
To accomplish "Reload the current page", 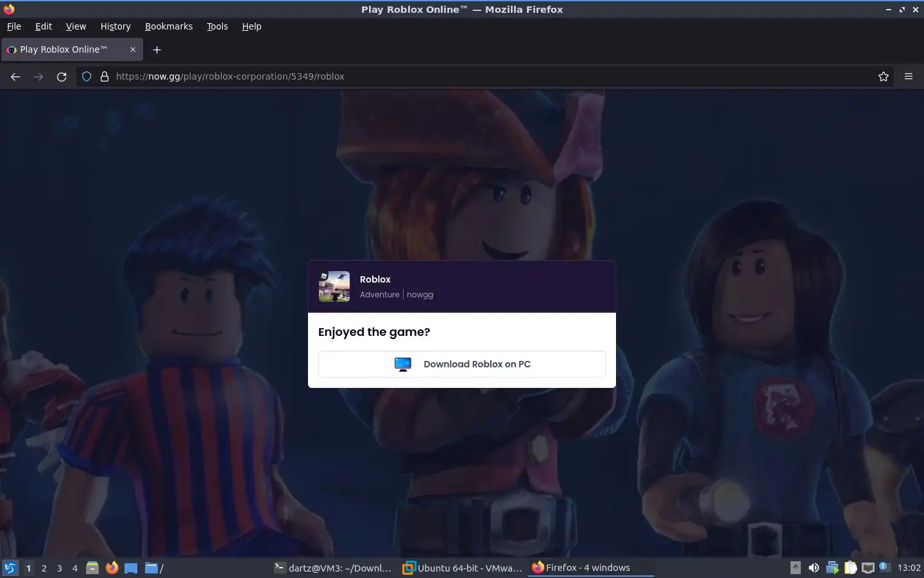I will 62,76.
